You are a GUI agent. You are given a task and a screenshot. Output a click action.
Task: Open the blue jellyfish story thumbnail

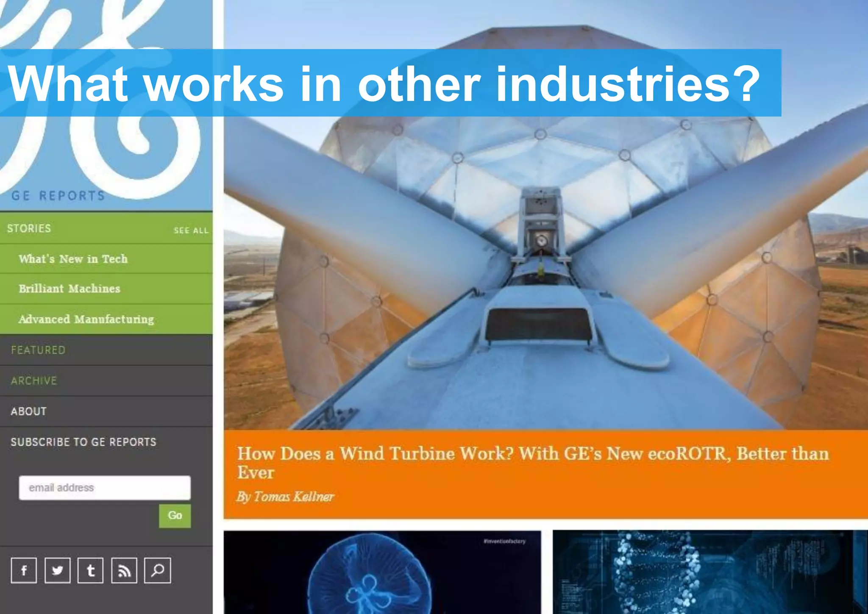[382, 572]
